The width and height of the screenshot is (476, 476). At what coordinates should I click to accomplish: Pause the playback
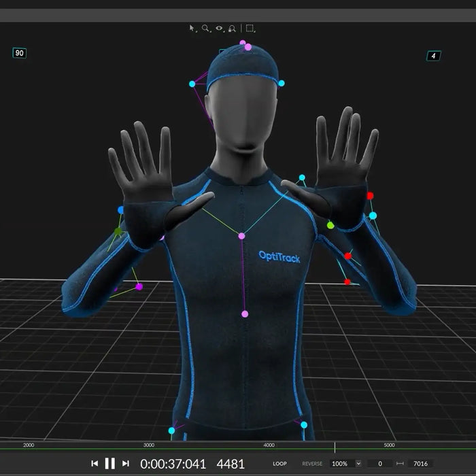pyautogui.click(x=109, y=464)
